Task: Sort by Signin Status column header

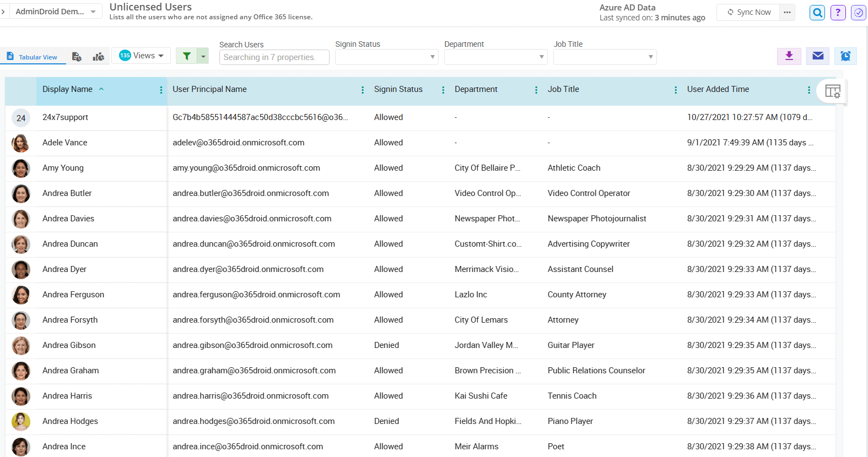Action: [x=398, y=89]
